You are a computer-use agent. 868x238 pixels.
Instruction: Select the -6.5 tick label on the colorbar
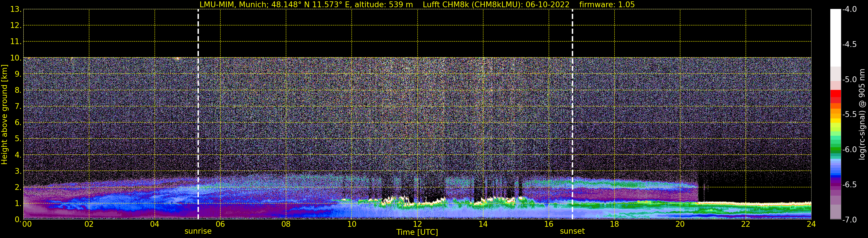849,185
